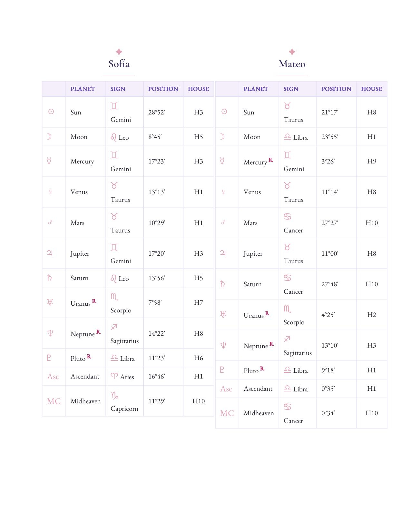The image size is (411, 532).
Task: Click the Capricorn sign glyph in Sofía's Midheaven row
Action: [x=114, y=395]
